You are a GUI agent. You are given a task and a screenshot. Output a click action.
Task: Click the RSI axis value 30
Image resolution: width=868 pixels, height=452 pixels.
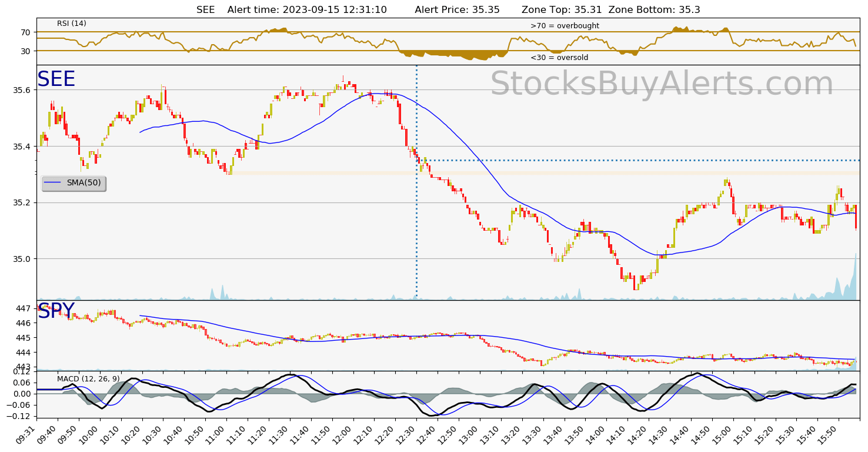[x=26, y=51]
